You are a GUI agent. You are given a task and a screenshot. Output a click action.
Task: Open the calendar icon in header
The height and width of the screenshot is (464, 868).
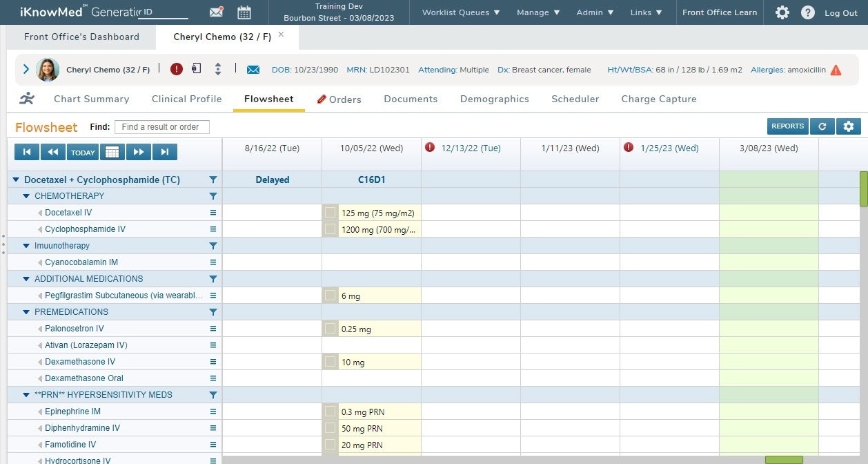(x=244, y=12)
